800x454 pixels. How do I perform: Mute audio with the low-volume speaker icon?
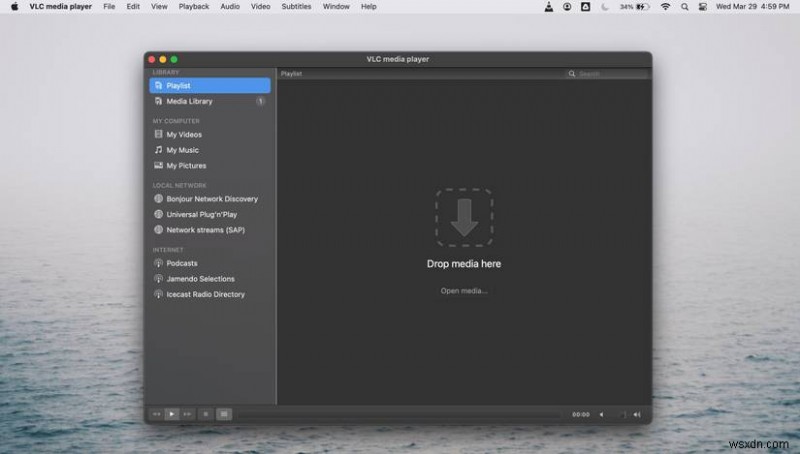(602, 415)
